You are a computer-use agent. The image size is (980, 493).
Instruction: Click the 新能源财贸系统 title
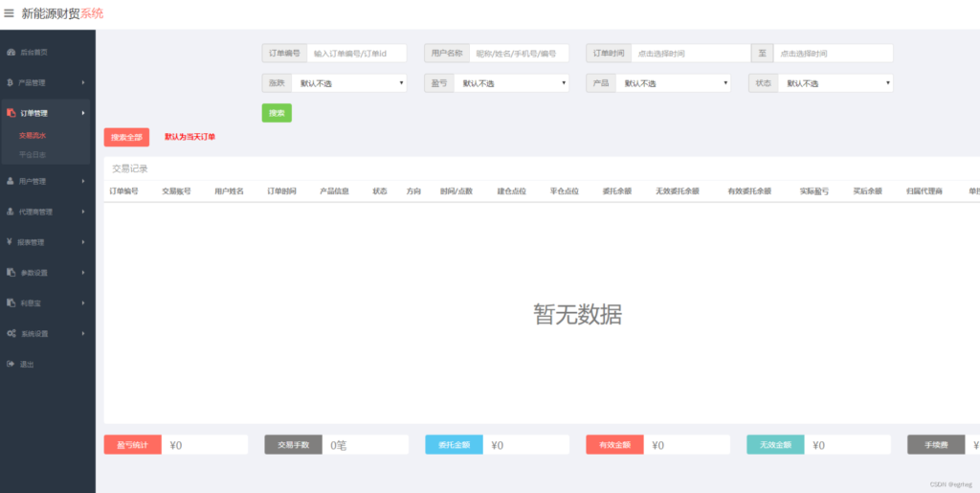tap(62, 13)
